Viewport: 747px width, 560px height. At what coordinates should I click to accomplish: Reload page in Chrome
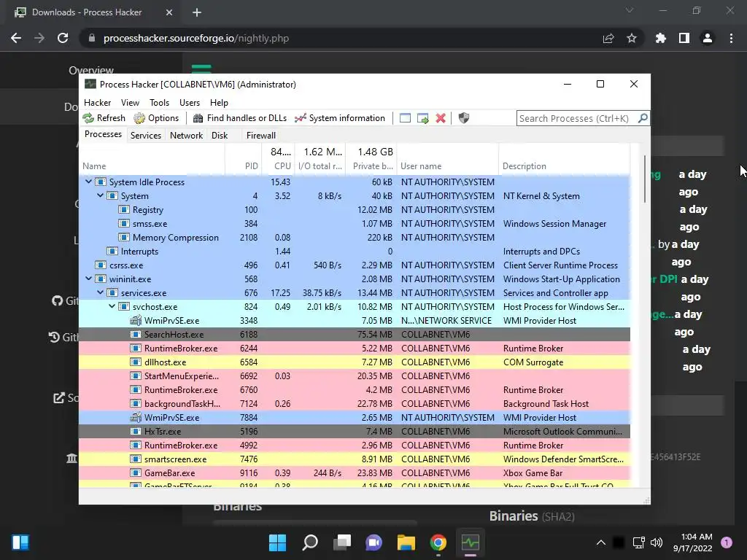pyautogui.click(x=63, y=38)
